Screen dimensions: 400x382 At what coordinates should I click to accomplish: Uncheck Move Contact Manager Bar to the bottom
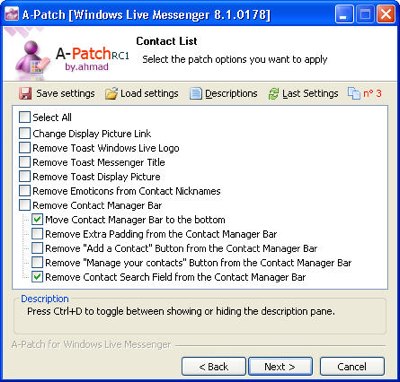[x=37, y=219]
